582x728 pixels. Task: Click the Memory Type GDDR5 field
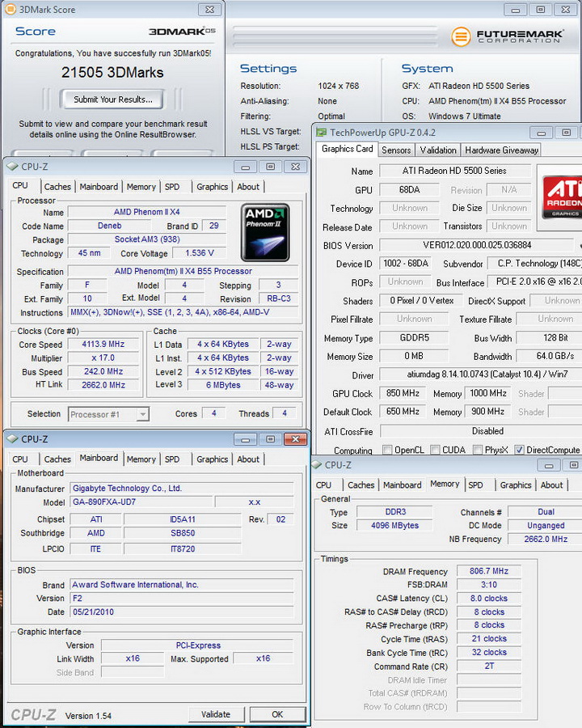[414, 337]
